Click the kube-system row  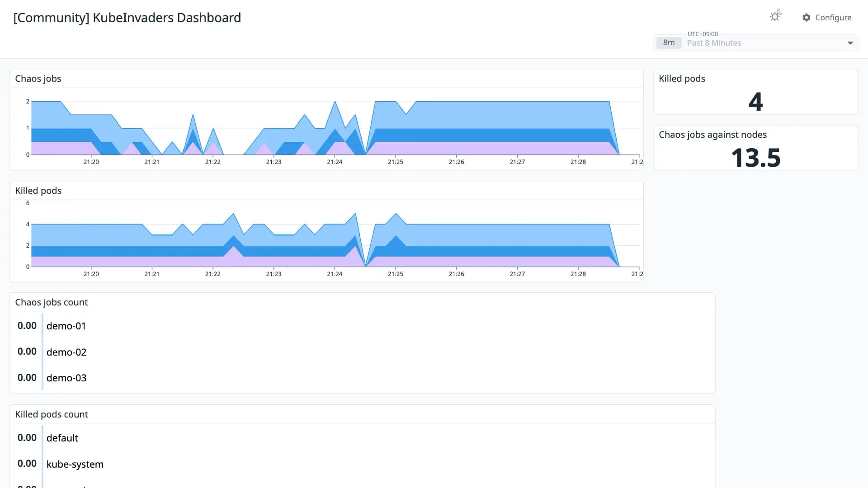(x=363, y=464)
